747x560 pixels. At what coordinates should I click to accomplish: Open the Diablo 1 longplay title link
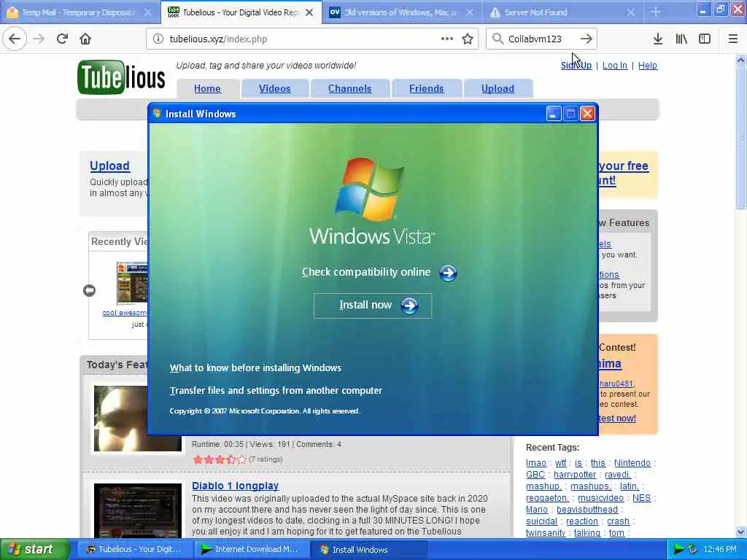pos(236,486)
